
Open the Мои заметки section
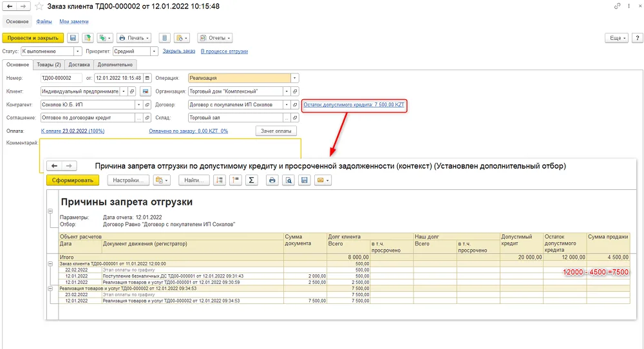[x=74, y=21]
